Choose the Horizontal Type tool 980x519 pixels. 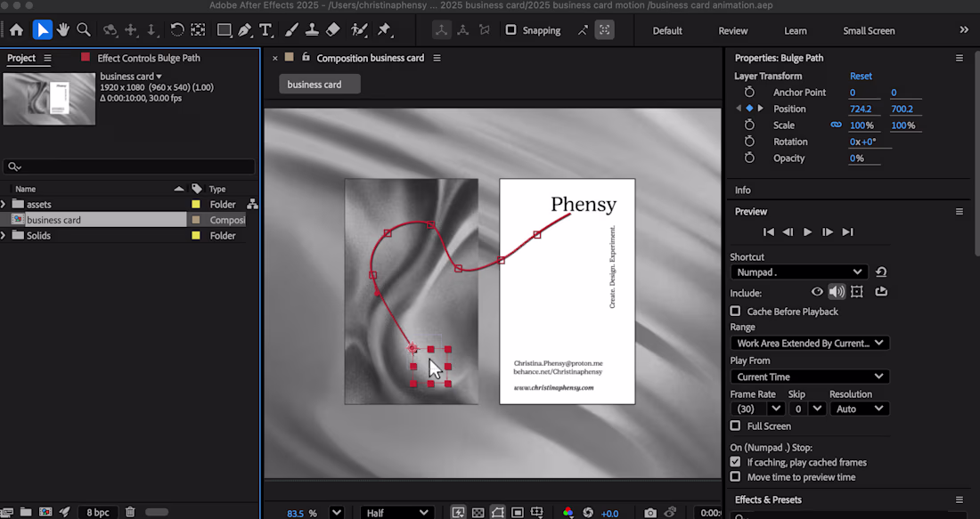pyautogui.click(x=265, y=30)
